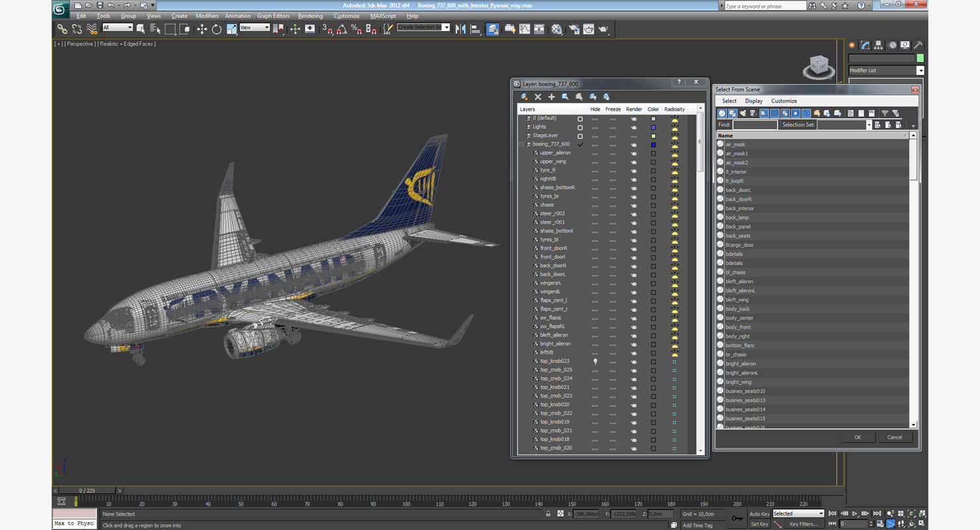Open Render Setup dialog
Image resolution: width=980 pixels, height=530 pixels.
pyautogui.click(x=573, y=29)
